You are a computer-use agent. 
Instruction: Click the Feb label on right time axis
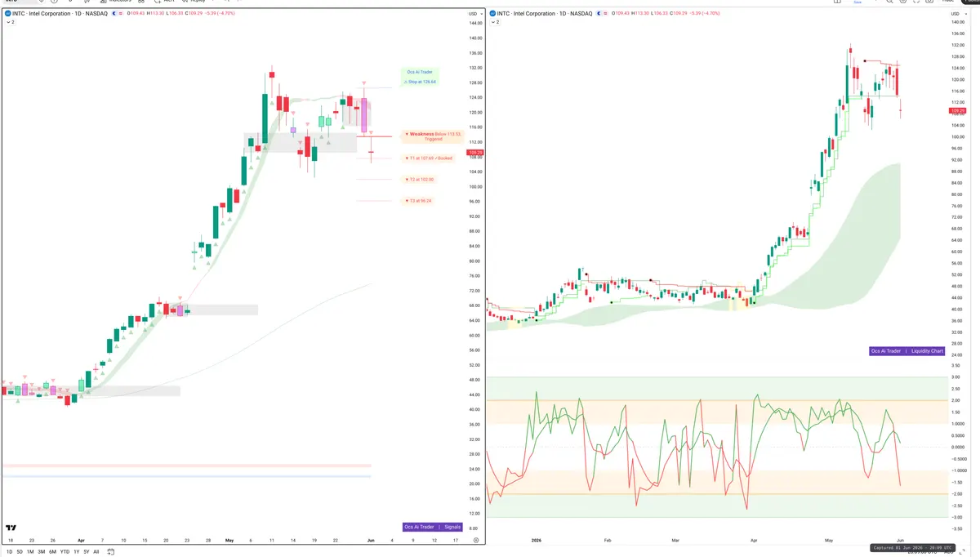tap(607, 540)
